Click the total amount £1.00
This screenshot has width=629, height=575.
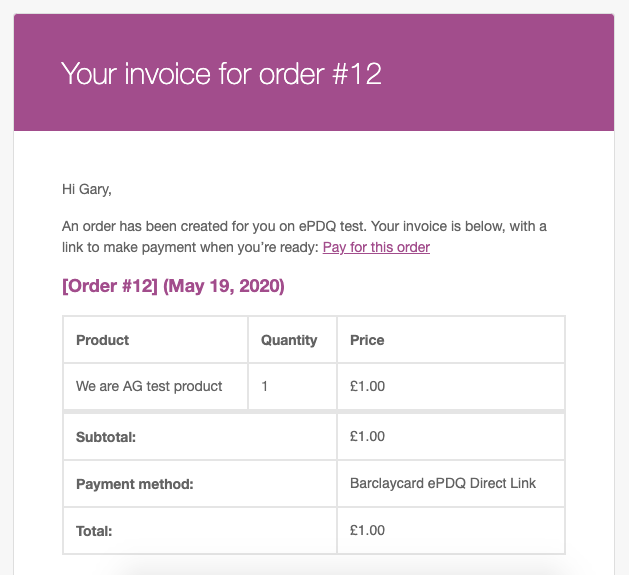(367, 530)
